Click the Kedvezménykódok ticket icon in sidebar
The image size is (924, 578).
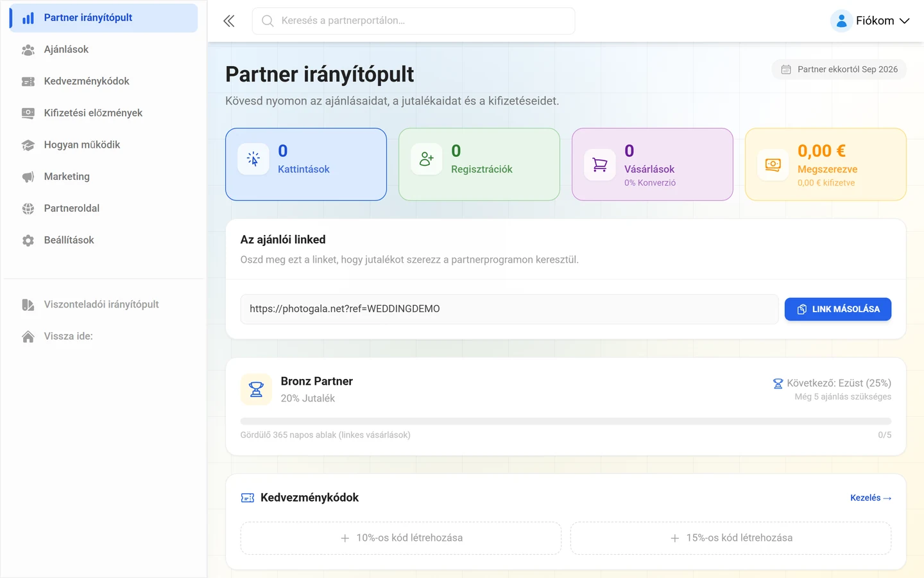28,82
